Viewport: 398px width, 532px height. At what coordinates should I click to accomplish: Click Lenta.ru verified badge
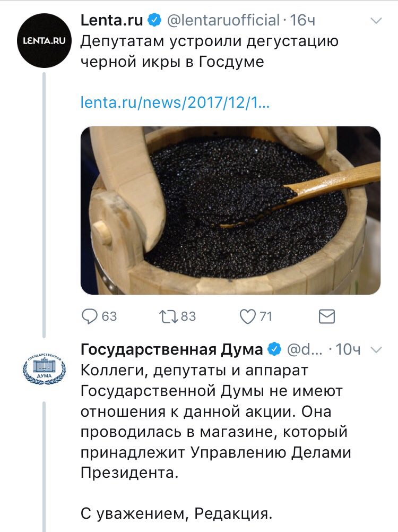[154, 20]
